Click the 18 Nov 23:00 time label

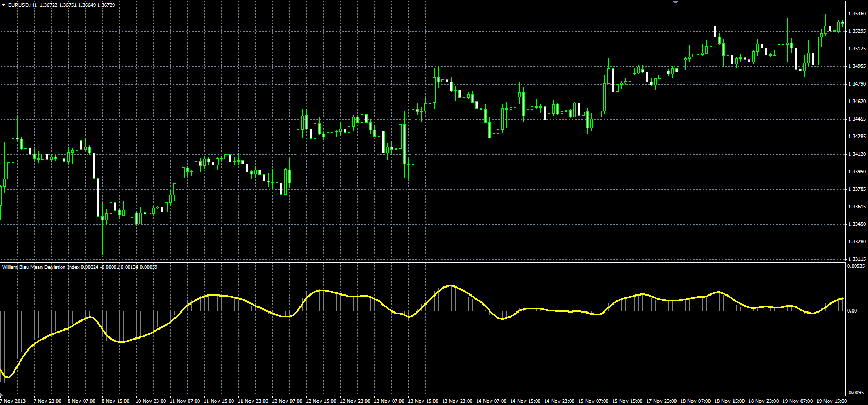tap(764, 401)
